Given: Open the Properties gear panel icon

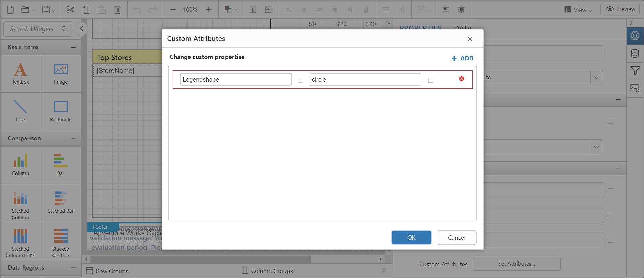Looking at the screenshot, I should coord(635,36).
